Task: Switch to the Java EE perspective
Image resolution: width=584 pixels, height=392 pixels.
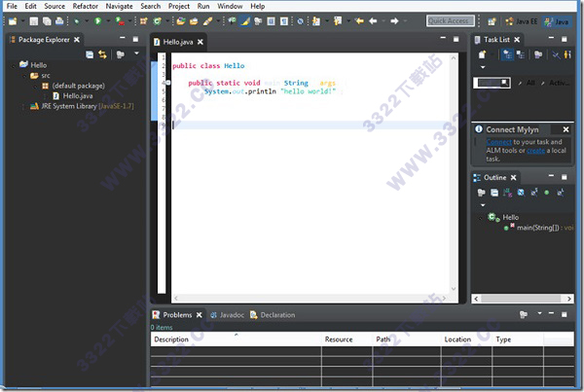Action: click(x=517, y=20)
